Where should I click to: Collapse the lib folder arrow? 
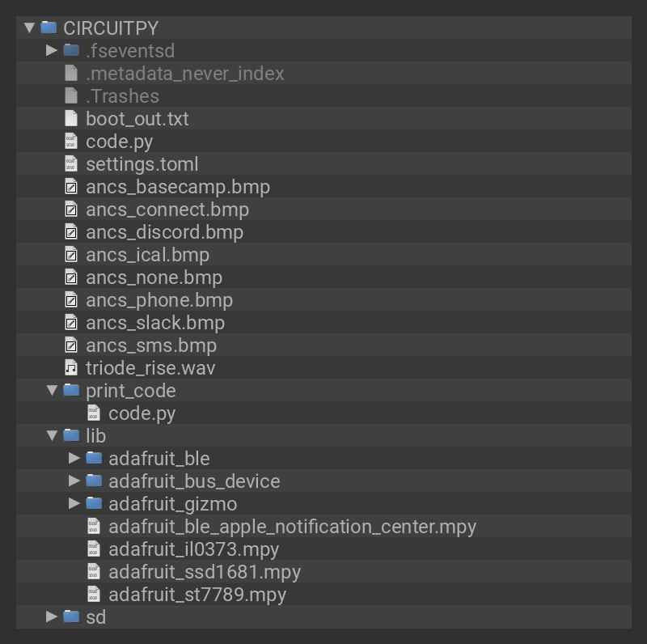point(52,435)
